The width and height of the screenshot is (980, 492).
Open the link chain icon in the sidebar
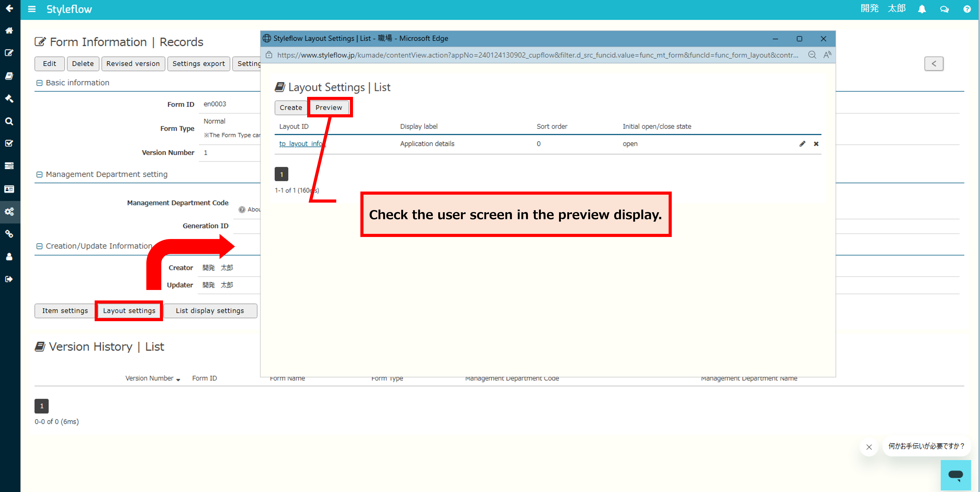10,234
